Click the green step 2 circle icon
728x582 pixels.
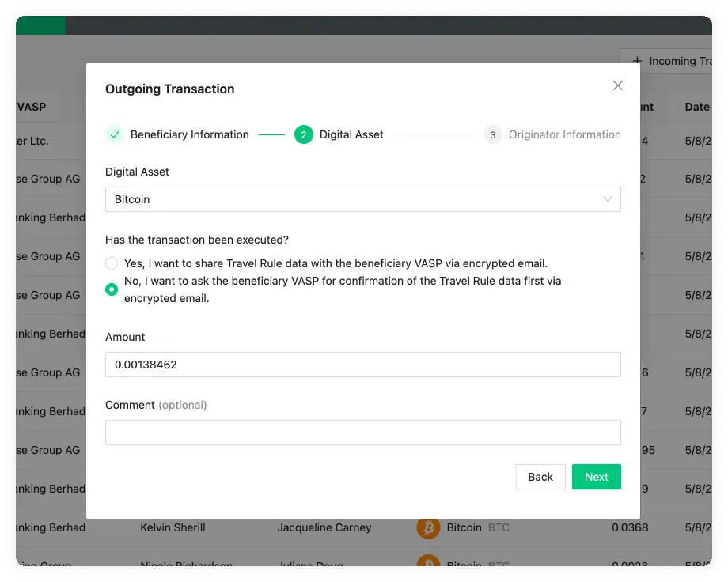coord(303,134)
